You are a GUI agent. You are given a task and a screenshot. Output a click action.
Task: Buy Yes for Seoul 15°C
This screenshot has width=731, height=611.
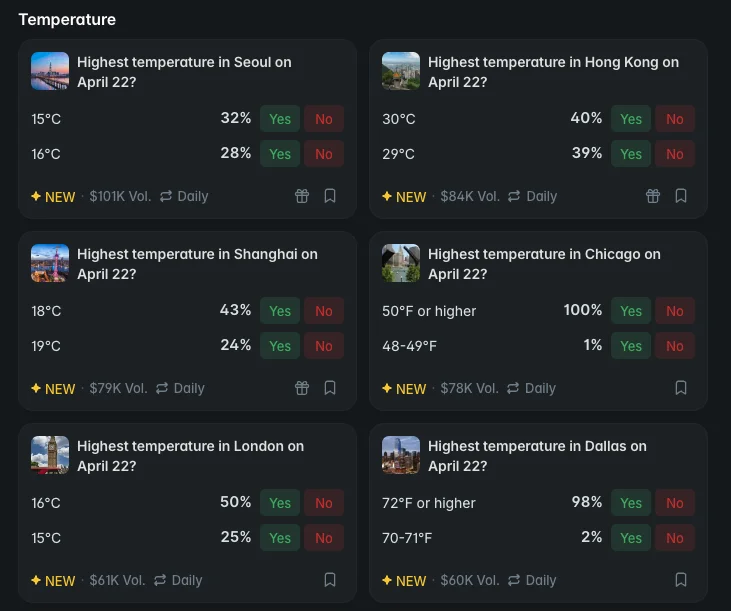[280, 119]
